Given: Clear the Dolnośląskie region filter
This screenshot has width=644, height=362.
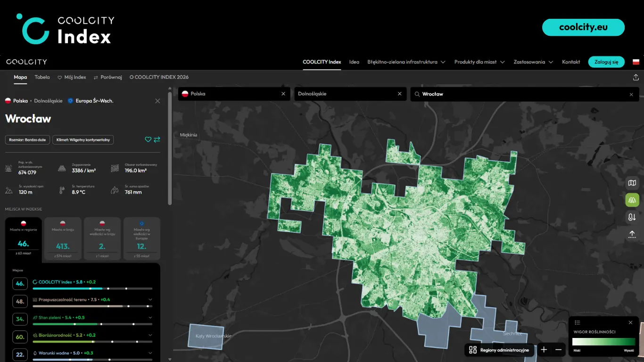Looking at the screenshot, I should click(399, 94).
